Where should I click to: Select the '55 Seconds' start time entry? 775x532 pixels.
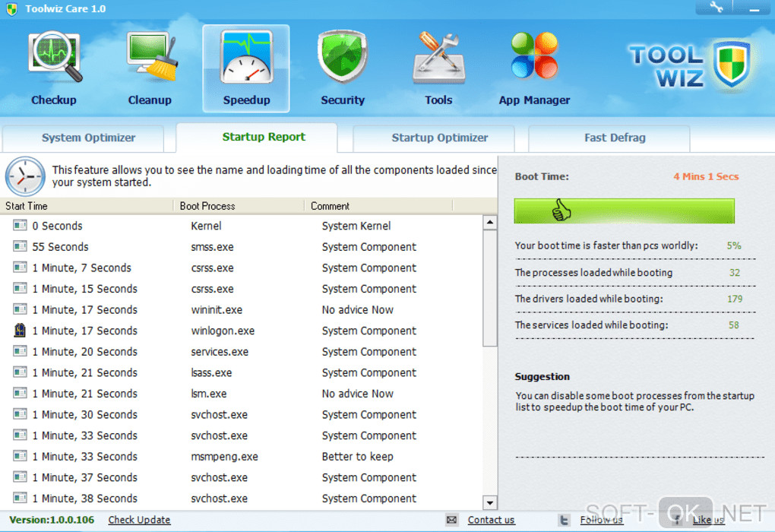(x=60, y=246)
